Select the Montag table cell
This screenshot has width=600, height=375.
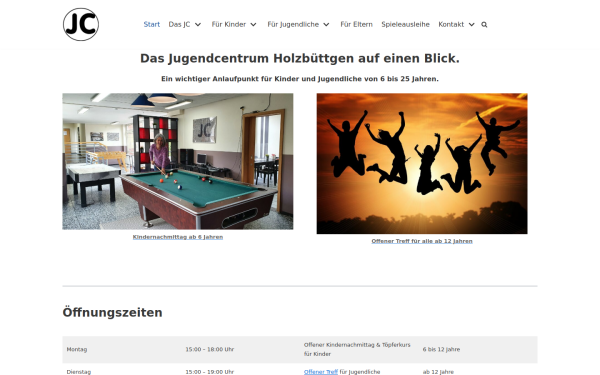[122, 349]
